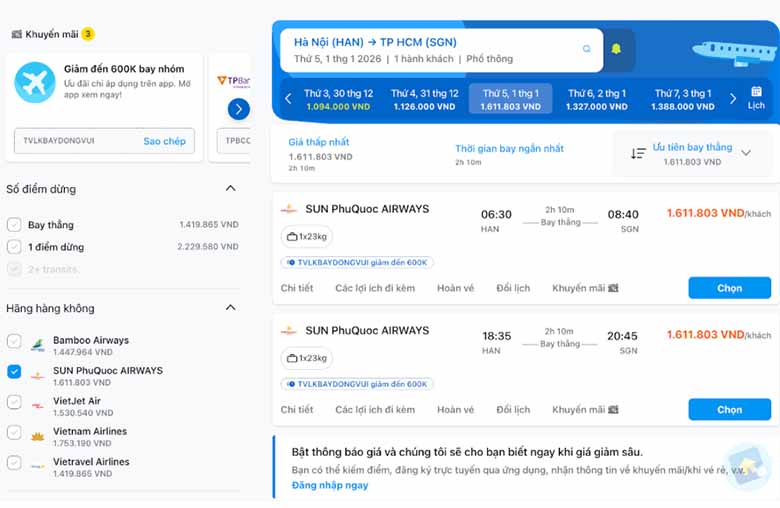Open Khuyến mãi tab on 18:35 flight

[585, 409]
